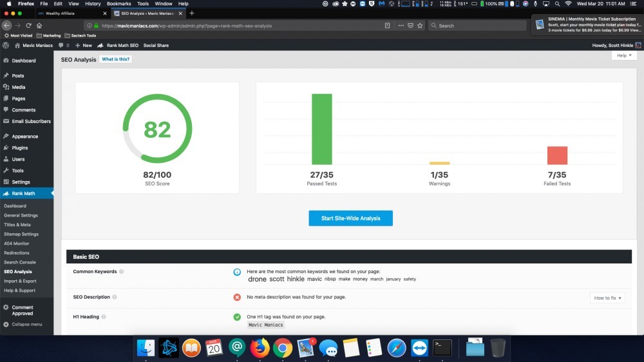The image size is (644, 362).
Task: Open the Redirections page
Action: point(17,253)
